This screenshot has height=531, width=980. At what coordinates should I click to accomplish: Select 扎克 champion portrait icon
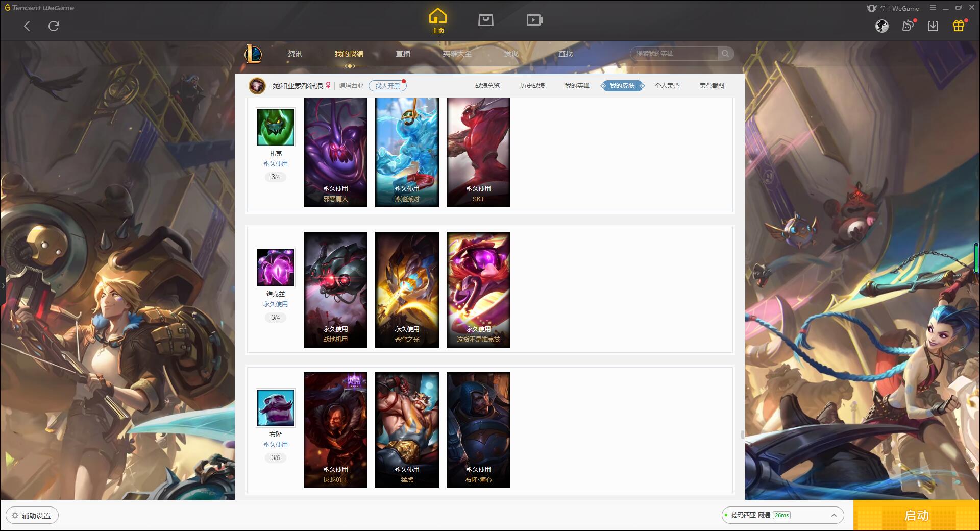point(276,127)
